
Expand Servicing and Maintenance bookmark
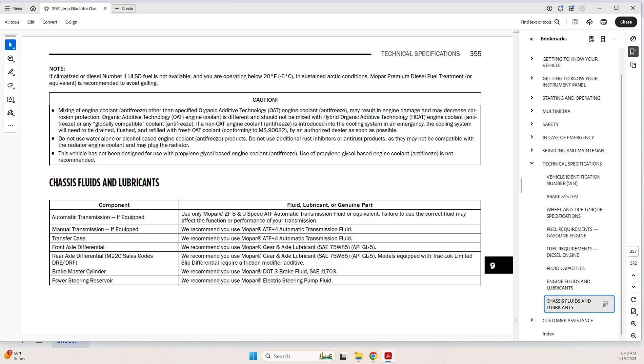coord(531,150)
